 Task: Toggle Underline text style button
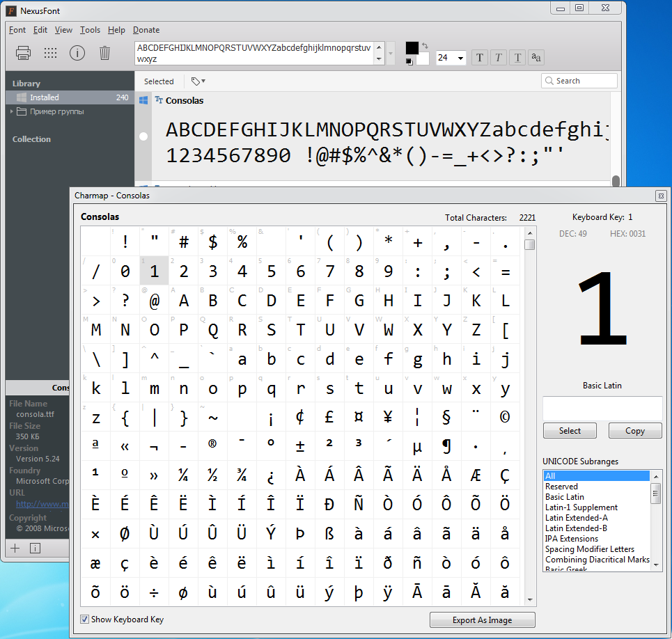[x=517, y=57]
